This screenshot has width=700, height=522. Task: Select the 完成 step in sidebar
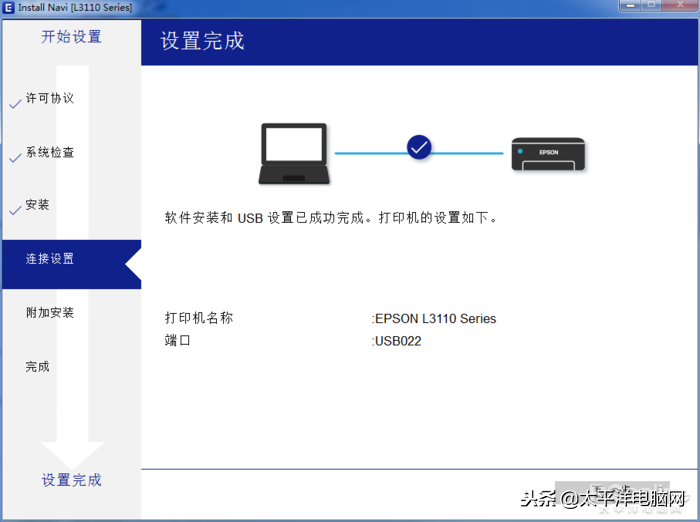pyautogui.click(x=37, y=366)
